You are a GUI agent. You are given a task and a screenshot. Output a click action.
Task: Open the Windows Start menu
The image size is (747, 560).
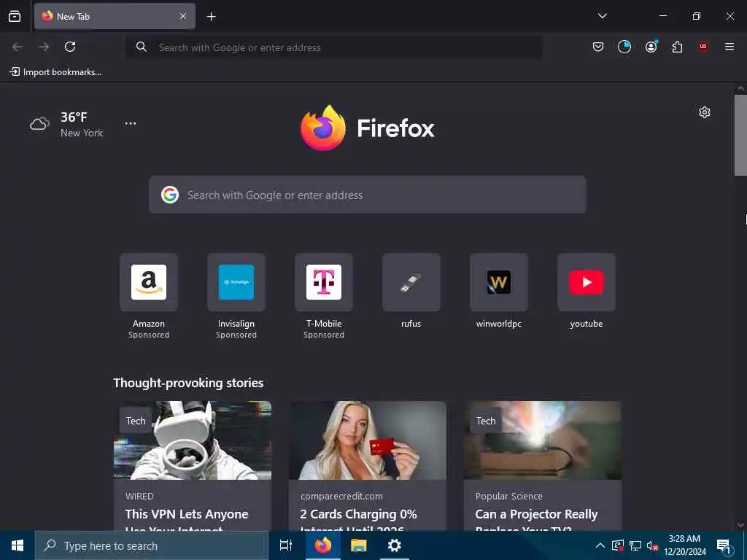[18, 545]
